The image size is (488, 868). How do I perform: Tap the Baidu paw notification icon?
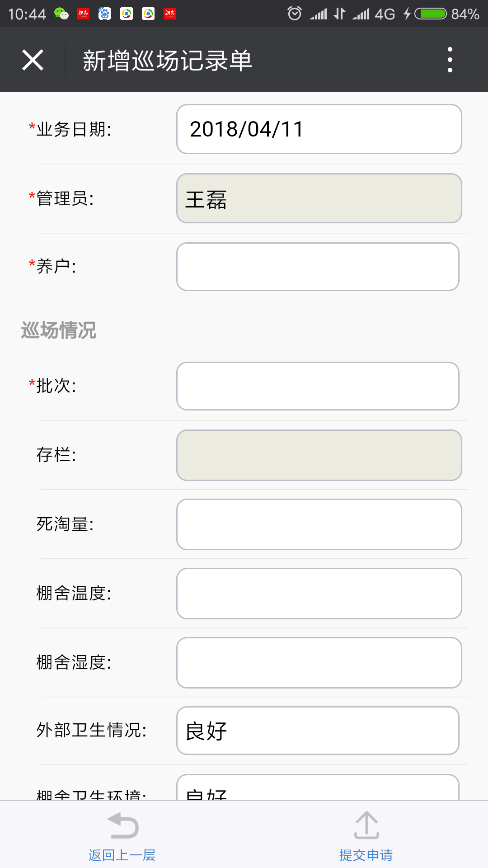click(105, 14)
